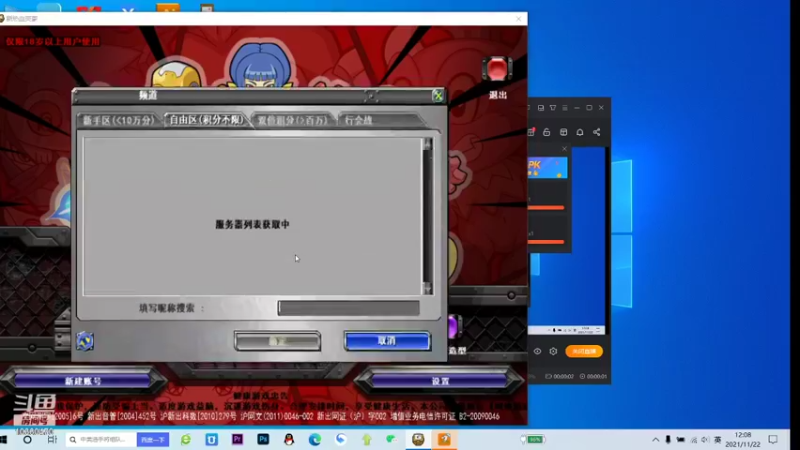Open the Windows Start menu

(4, 439)
